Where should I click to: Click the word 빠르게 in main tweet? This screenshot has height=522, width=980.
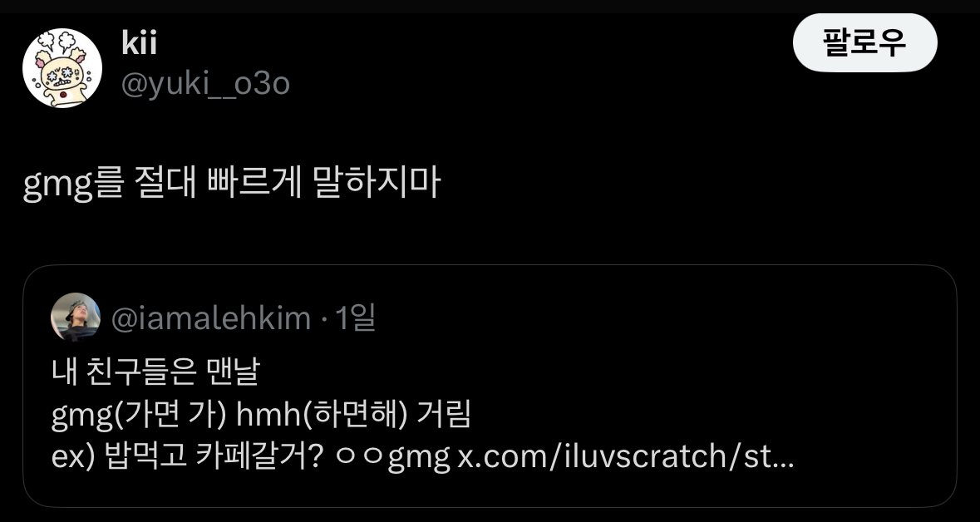(x=254, y=182)
